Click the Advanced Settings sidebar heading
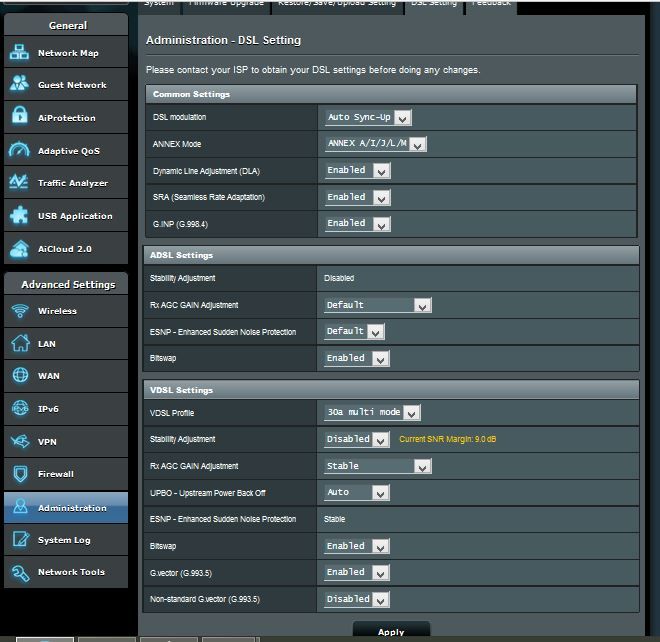Screen dimensions: 660x642 (x=68, y=285)
